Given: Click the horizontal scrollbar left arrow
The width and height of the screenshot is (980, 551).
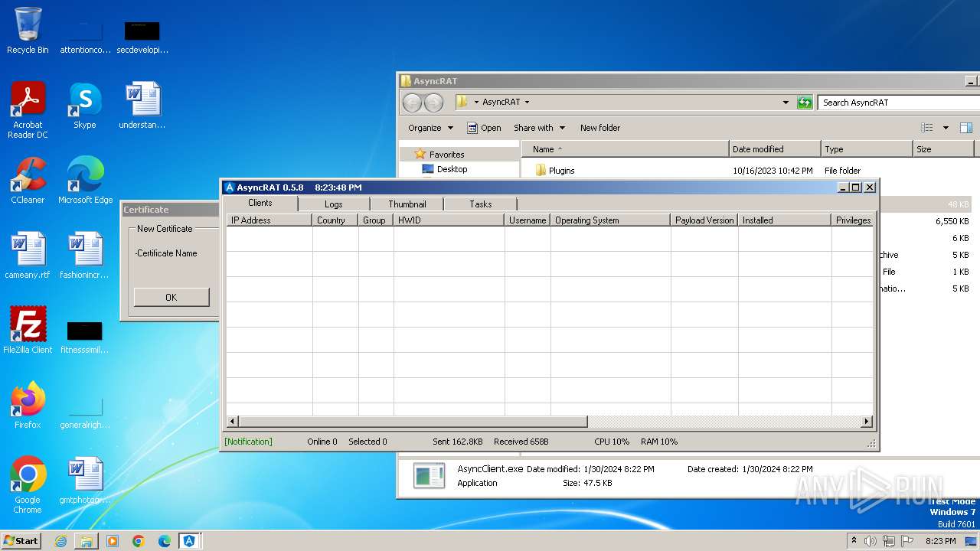Looking at the screenshot, I should point(233,422).
